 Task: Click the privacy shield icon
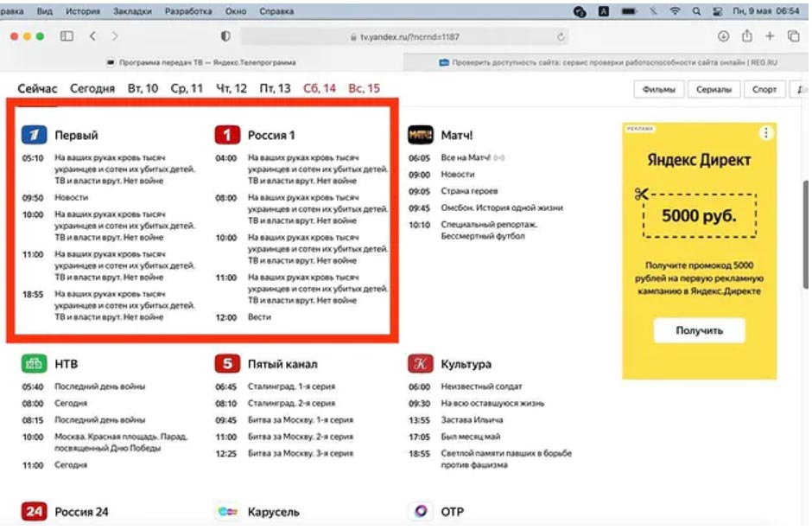(x=225, y=36)
